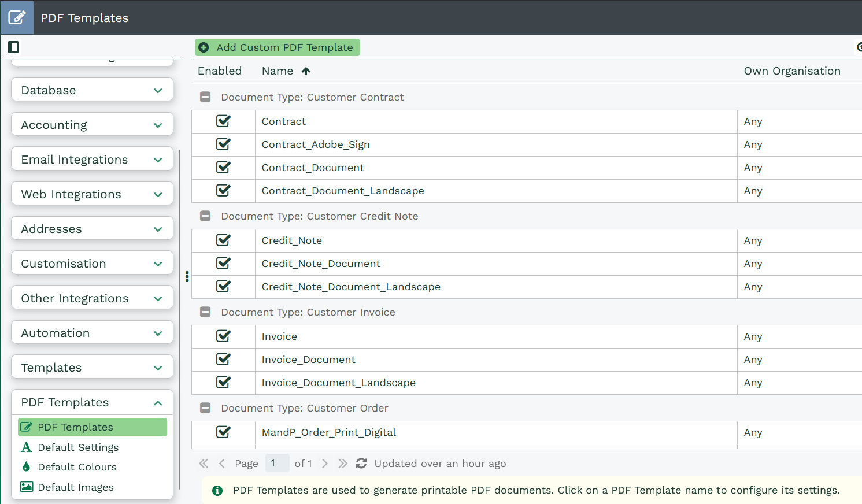
Task: Uncheck the Credit_Note enabled checkbox
Action: (x=223, y=240)
